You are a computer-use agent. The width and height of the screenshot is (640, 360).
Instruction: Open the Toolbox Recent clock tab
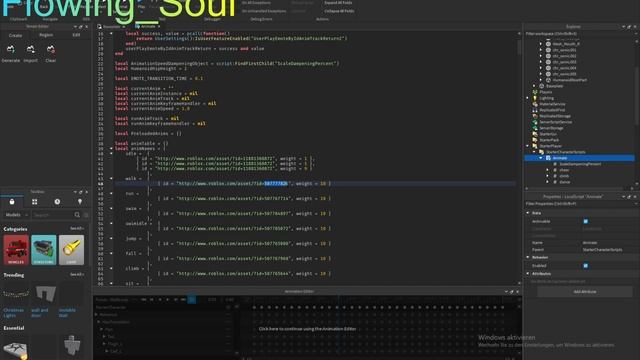pyautogui.click(x=57, y=202)
